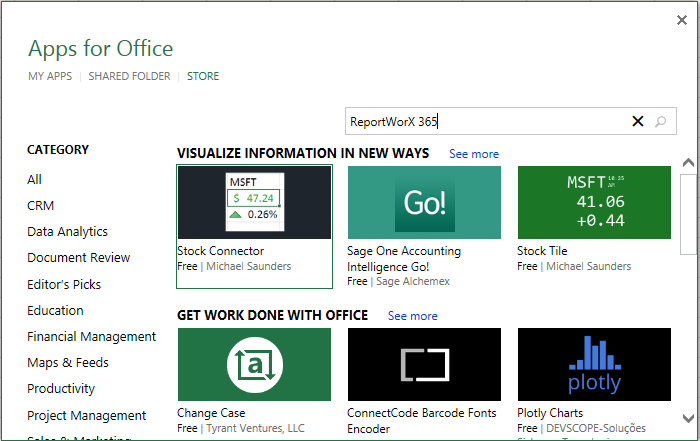Select the Project Management category

coord(87,416)
